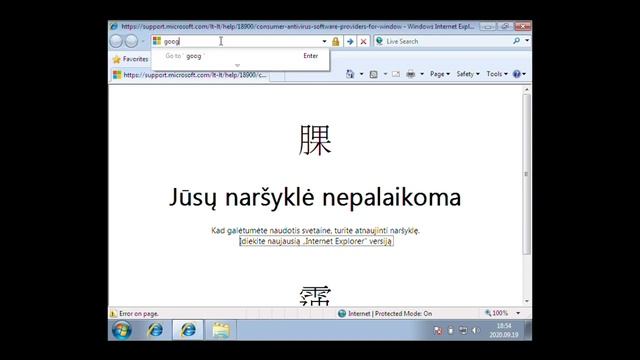Click the red Stop loading X button

363,41
